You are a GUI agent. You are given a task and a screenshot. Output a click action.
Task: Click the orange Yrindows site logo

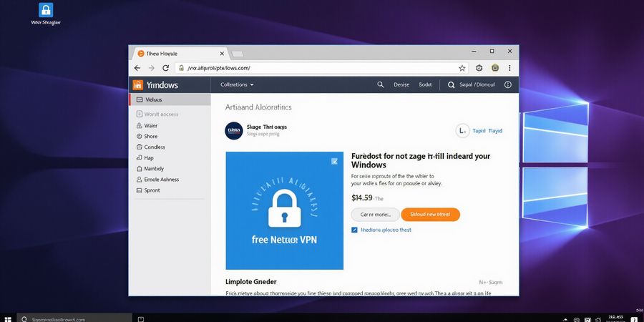(x=138, y=85)
